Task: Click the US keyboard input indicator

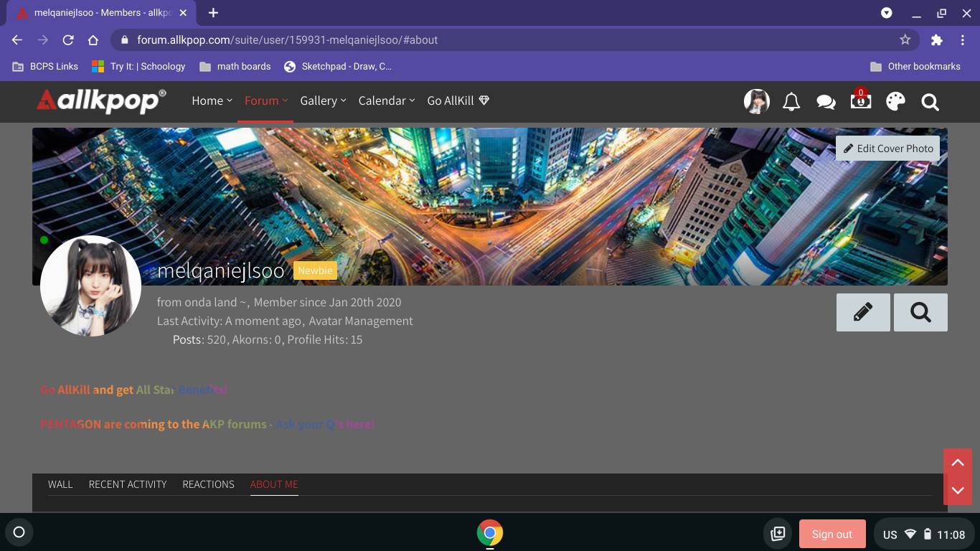Action: 890,534
